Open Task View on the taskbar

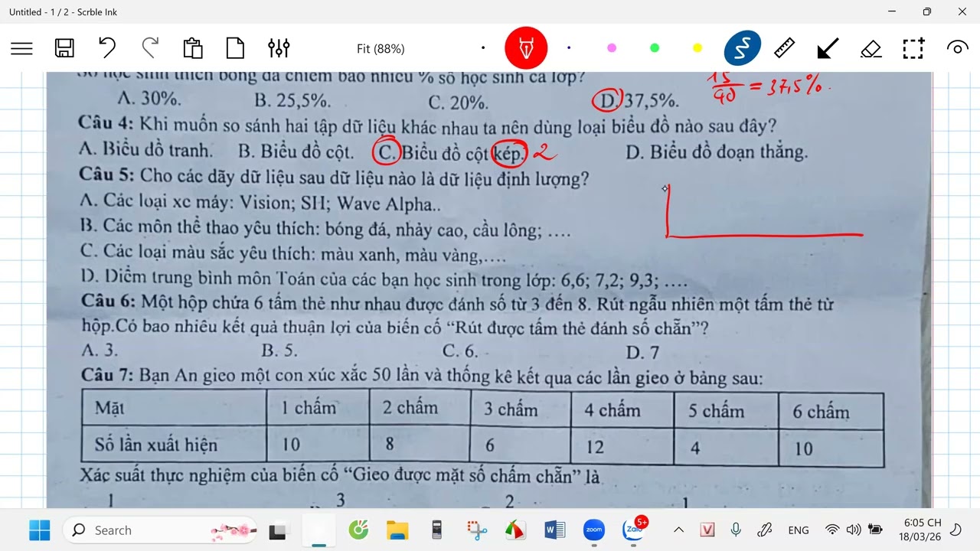click(x=278, y=530)
